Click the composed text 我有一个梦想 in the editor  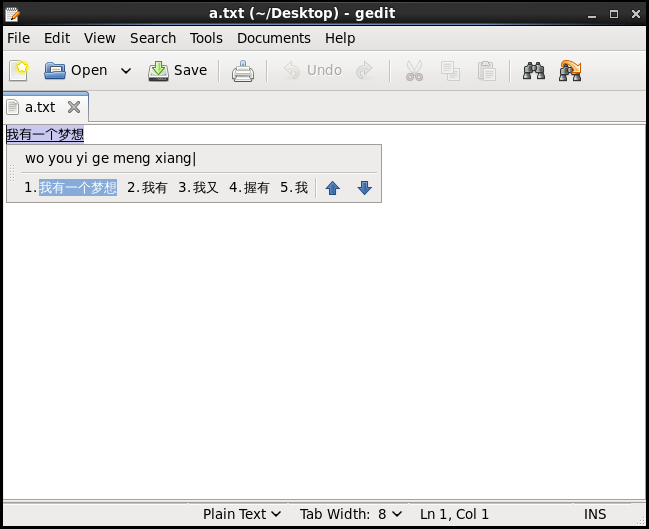(x=45, y=134)
